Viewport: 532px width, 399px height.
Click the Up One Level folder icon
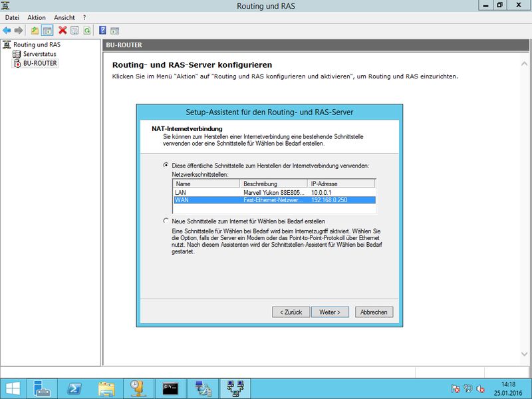click(x=35, y=30)
